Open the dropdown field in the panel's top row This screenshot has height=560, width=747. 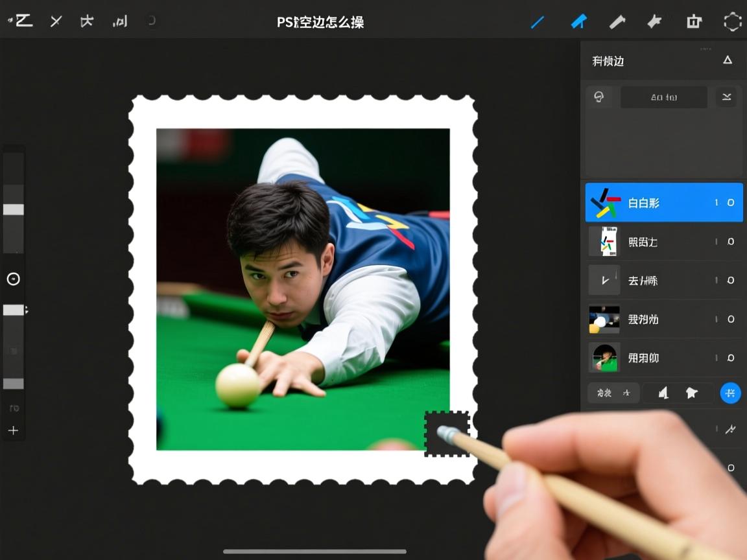[663, 97]
